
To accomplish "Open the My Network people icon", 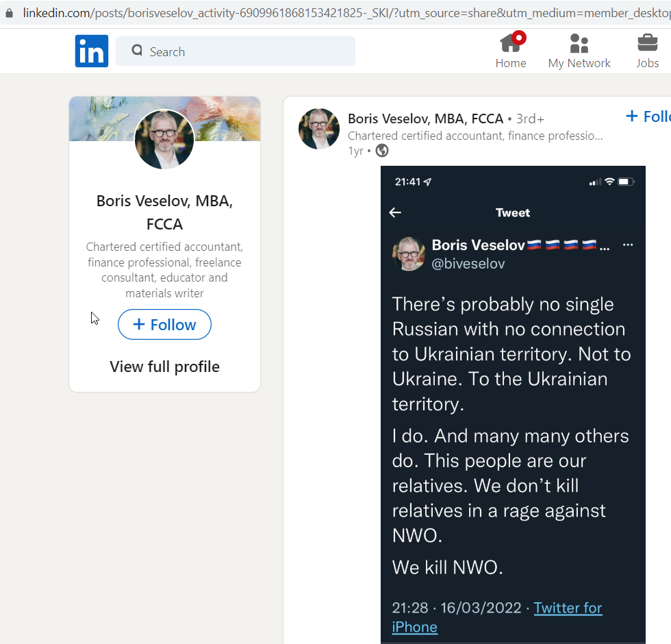I will pos(579,43).
